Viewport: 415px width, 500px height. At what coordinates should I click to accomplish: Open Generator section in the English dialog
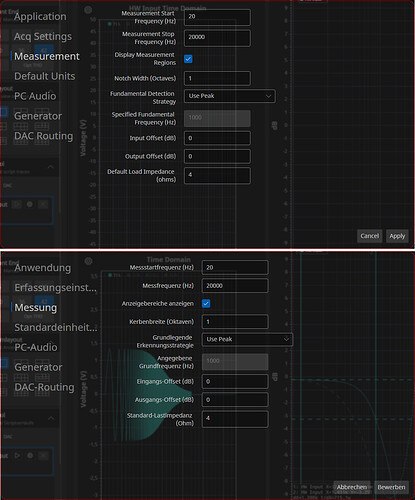click(x=38, y=116)
